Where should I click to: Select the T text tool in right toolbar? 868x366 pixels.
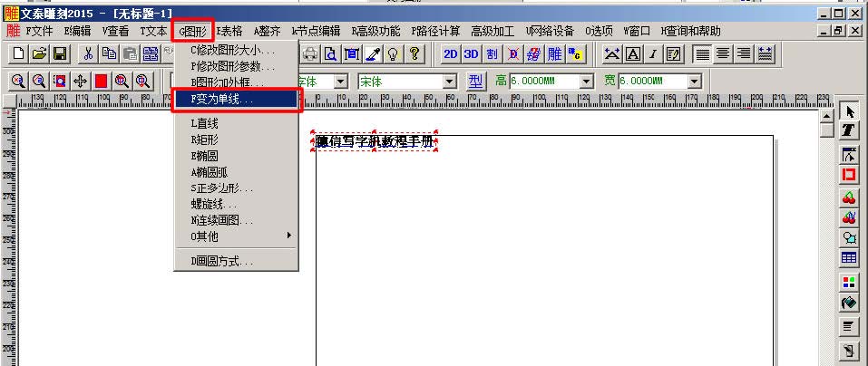pyautogui.click(x=850, y=131)
